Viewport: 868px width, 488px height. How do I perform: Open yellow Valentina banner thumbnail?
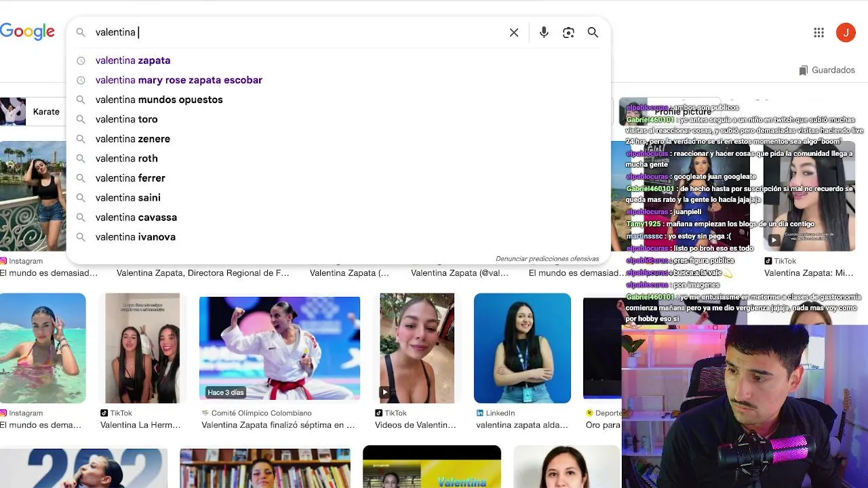coord(432,467)
